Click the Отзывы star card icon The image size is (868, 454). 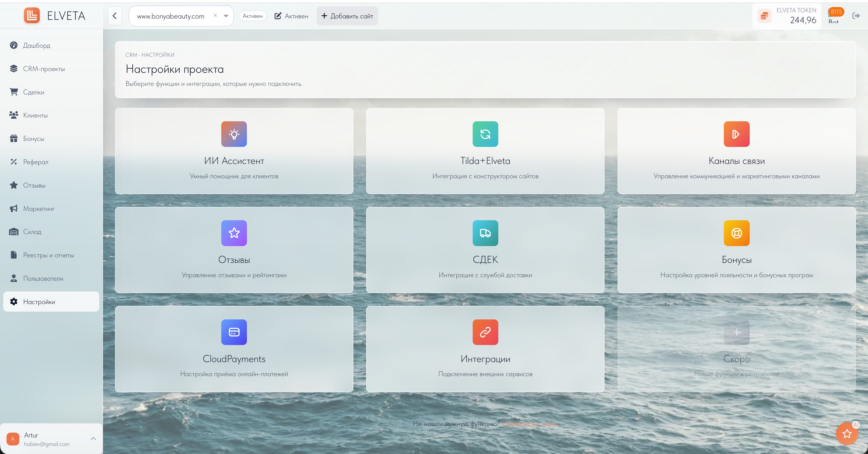coord(234,233)
